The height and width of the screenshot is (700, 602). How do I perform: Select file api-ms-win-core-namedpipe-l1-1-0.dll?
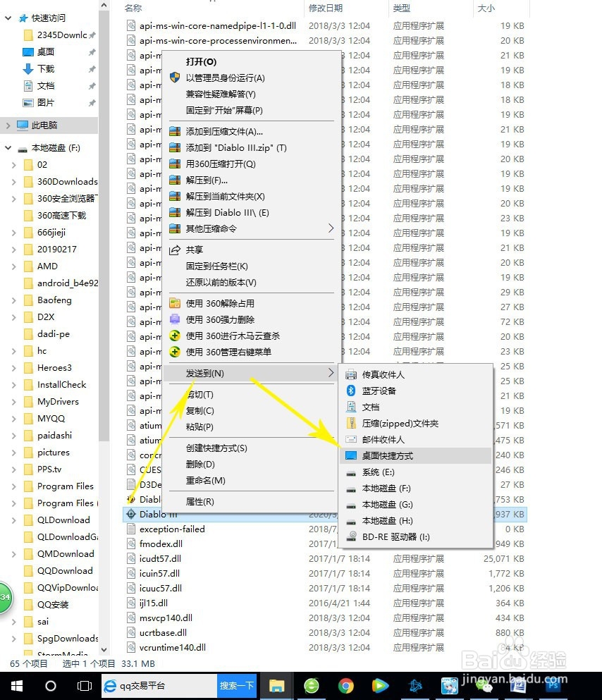coord(218,26)
